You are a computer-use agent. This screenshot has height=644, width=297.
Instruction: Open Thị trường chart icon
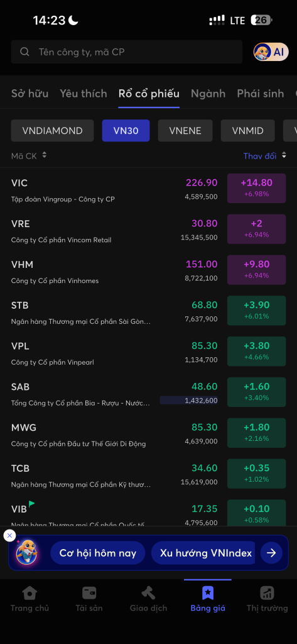click(x=267, y=592)
